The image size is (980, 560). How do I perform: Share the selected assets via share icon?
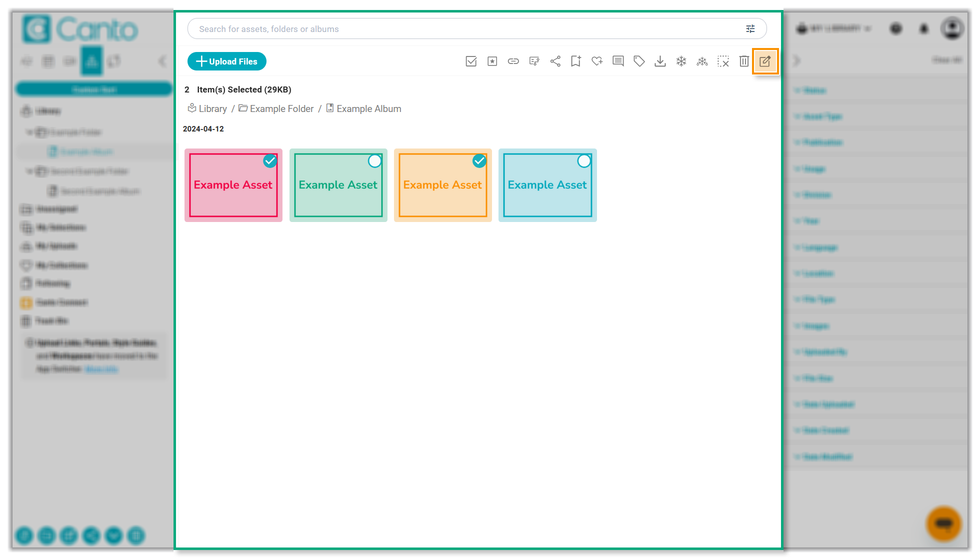click(555, 61)
